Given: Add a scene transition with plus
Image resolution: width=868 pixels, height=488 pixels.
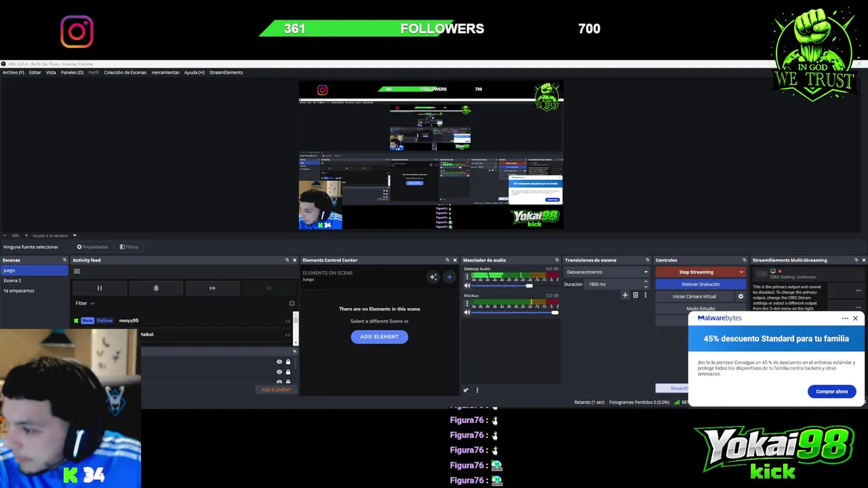Looking at the screenshot, I should 625,295.
